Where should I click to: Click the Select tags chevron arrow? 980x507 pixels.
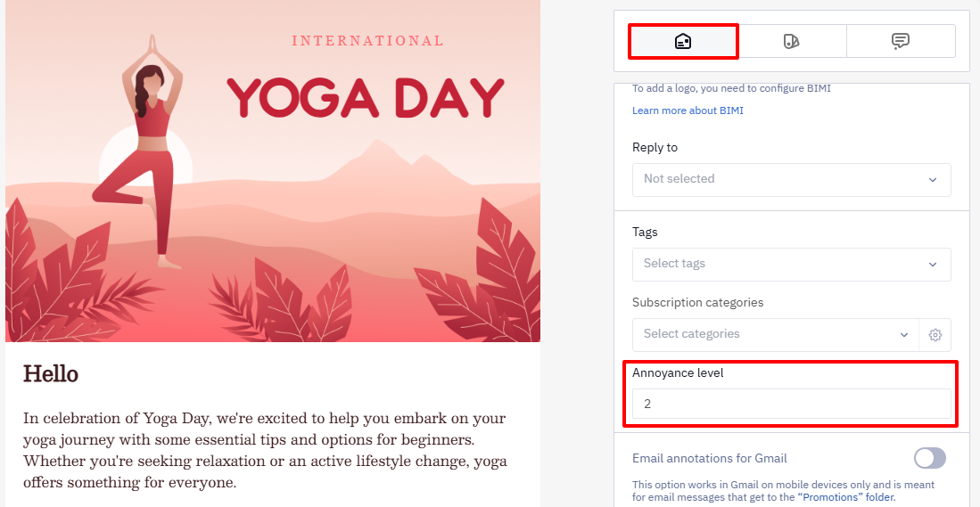pyautogui.click(x=933, y=264)
